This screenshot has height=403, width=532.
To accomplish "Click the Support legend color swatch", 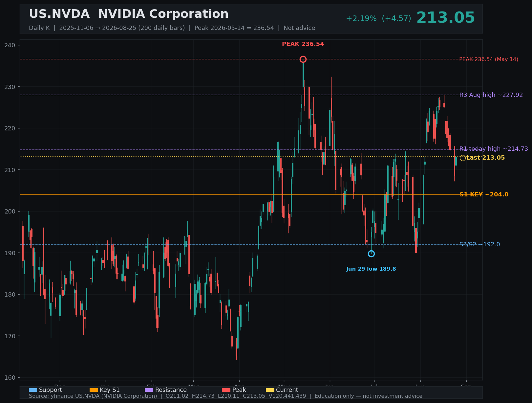I will pyautogui.click(x=33, y=390).
